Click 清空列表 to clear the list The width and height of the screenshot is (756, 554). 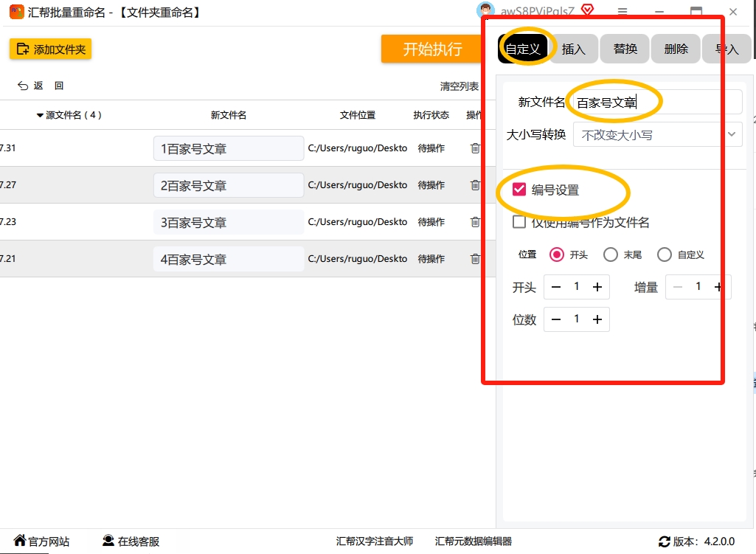point(459,86)
